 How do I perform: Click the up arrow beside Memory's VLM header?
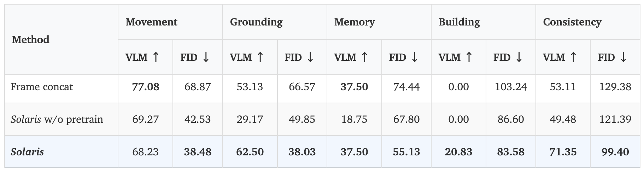coord(364,57)
